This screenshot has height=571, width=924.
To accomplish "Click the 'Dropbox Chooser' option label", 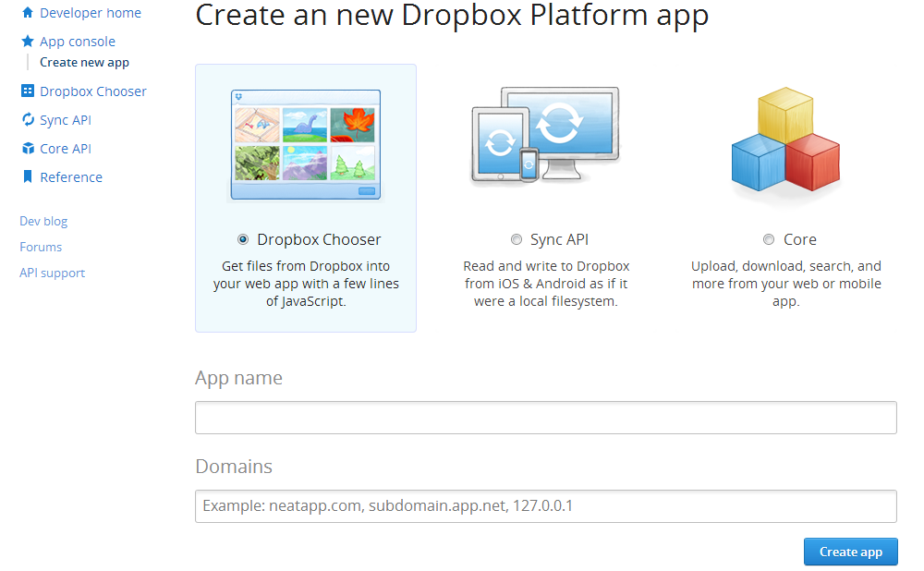I will point(319,240).
